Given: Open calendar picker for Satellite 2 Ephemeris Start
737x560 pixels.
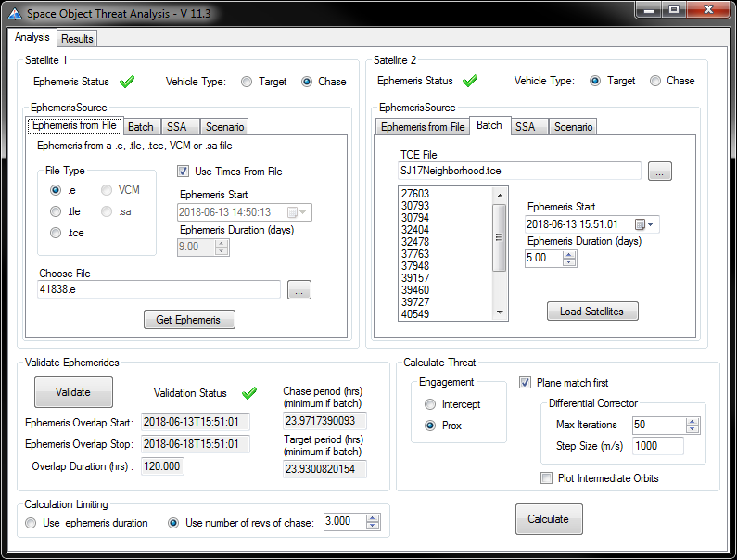Looking at the screenshot, I should [645, 224].
